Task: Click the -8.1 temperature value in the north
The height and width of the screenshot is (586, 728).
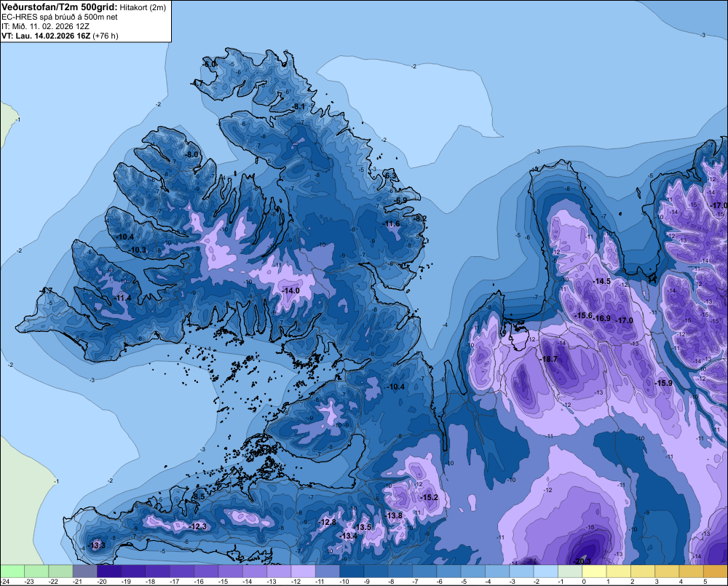Action: 298,107
